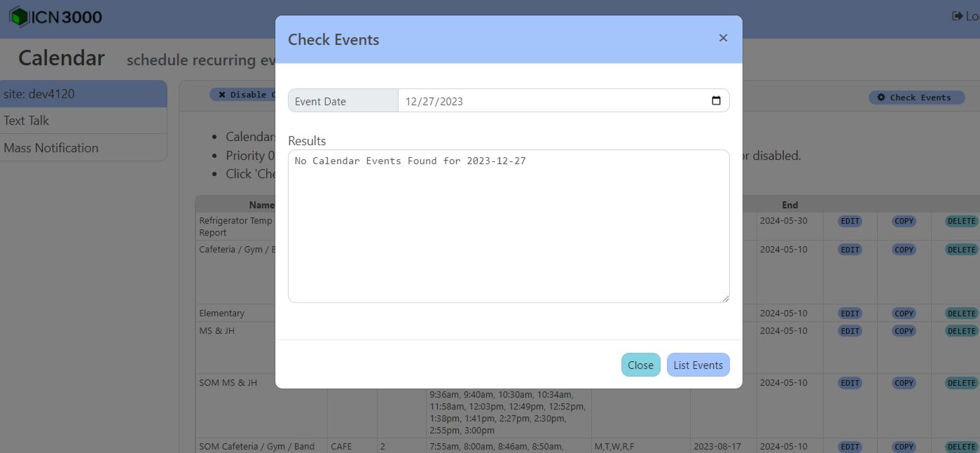Screen dimensions: 980x453
Task: Click the gear icon on Check Events
Action: (881, 97)
